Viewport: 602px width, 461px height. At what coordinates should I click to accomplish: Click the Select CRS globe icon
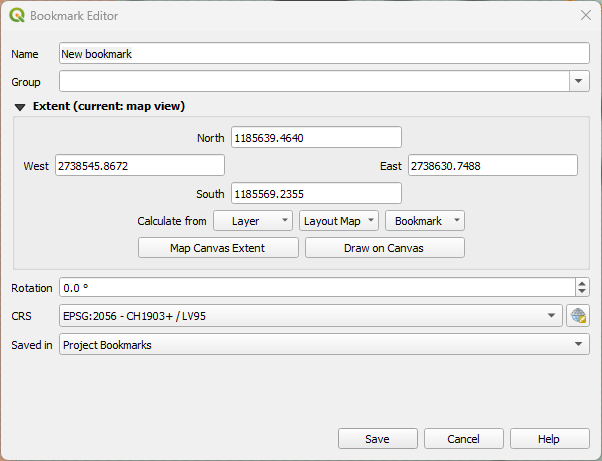coord(578,316)
